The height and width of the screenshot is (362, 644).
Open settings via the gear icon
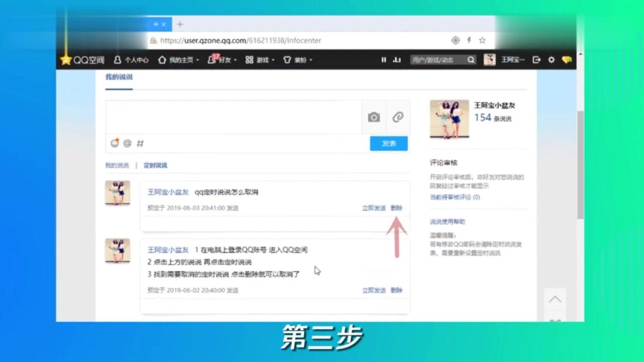click(552, 60)
